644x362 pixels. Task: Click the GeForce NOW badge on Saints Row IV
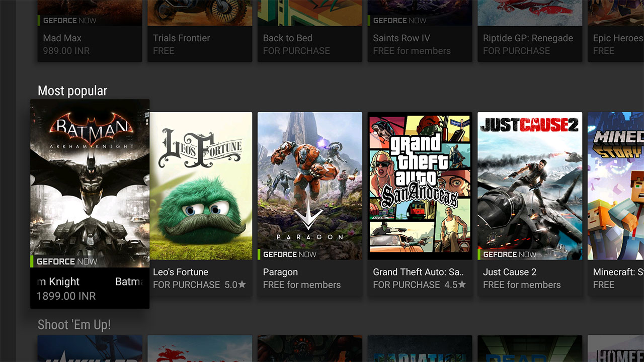click(397, 21)
